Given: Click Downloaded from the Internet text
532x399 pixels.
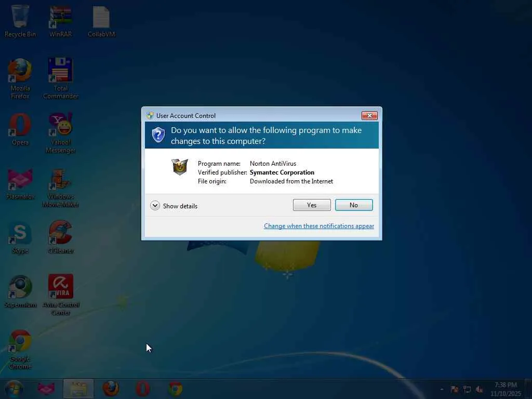Looking at the screenshot, I should [291, 181].
